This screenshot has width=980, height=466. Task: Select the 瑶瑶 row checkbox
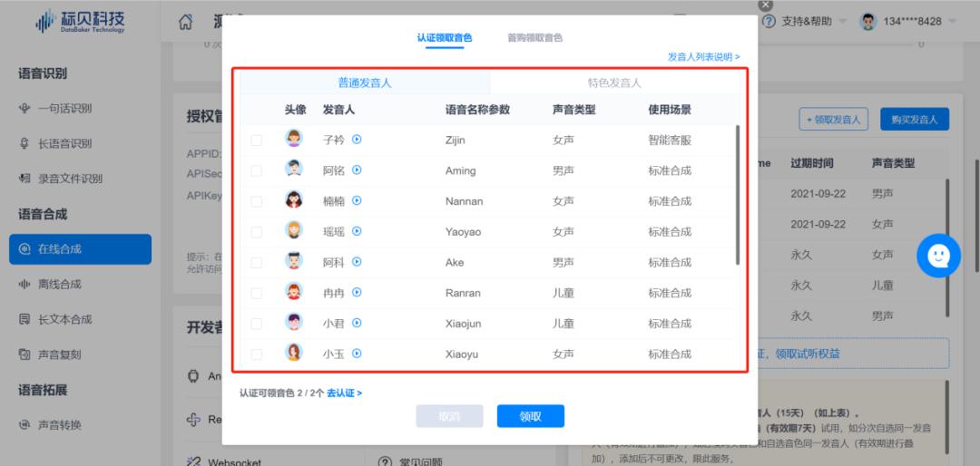tap(257, 232)
